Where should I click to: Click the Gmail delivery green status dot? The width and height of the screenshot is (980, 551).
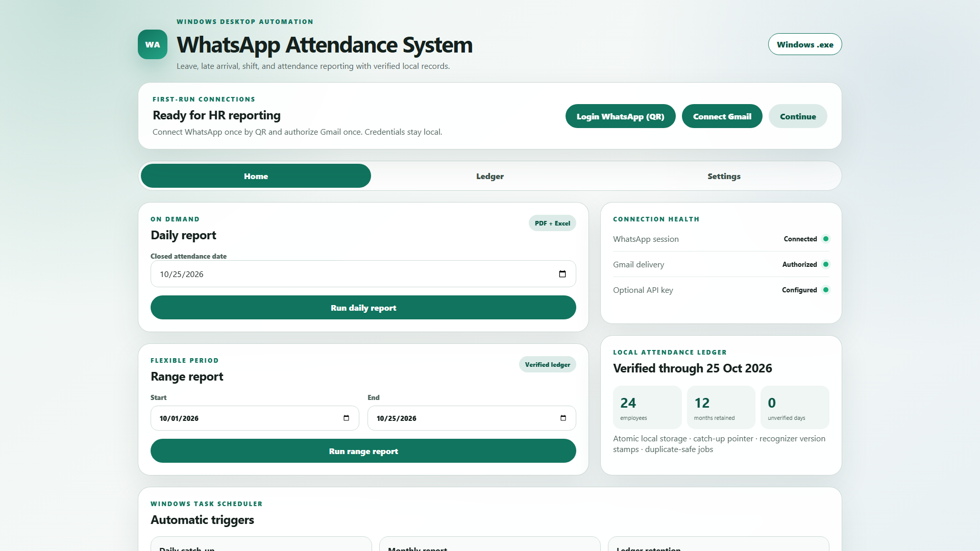point(826,264)
